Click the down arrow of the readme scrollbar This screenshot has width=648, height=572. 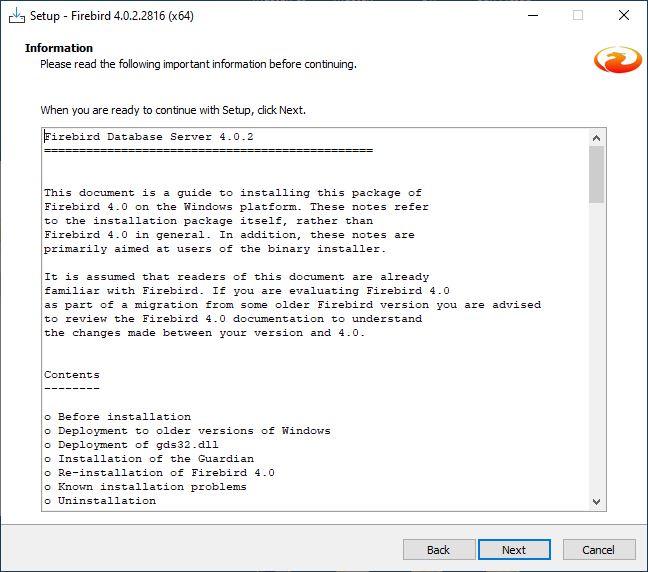tap(596, 502)
